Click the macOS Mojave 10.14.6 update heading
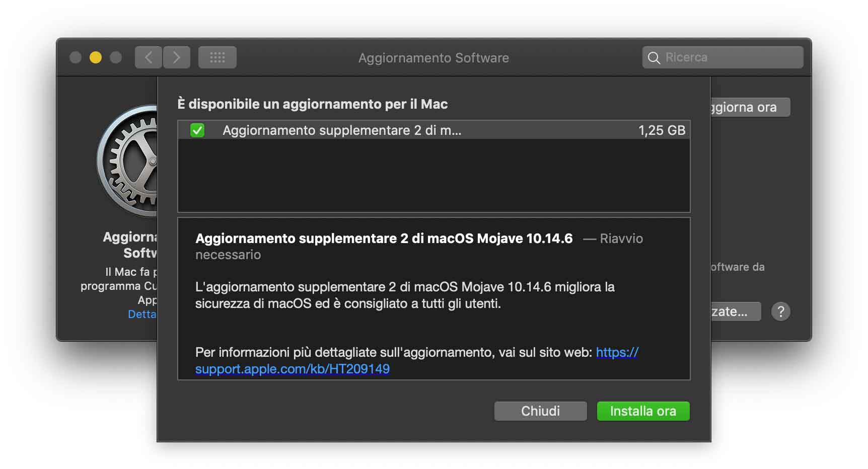 coord(384,239)
